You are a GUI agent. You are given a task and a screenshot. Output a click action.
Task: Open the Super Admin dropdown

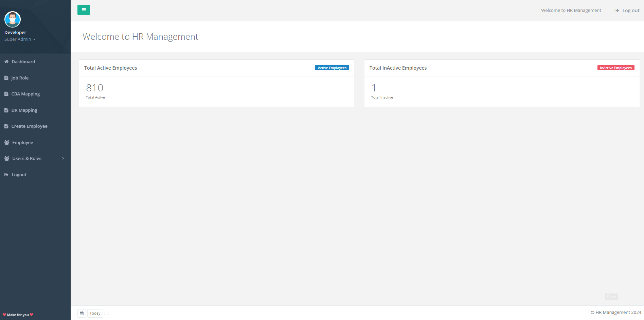20,39
